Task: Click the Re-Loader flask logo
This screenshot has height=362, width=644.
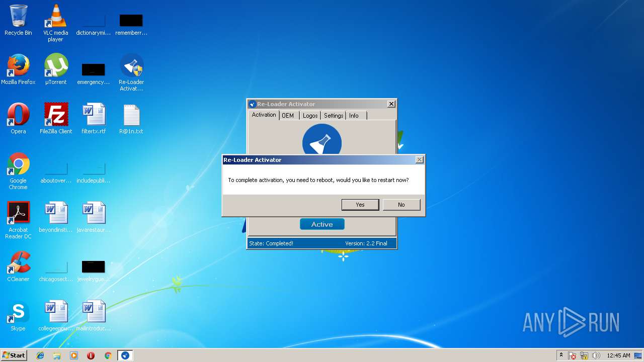Action: coord(322,139)
